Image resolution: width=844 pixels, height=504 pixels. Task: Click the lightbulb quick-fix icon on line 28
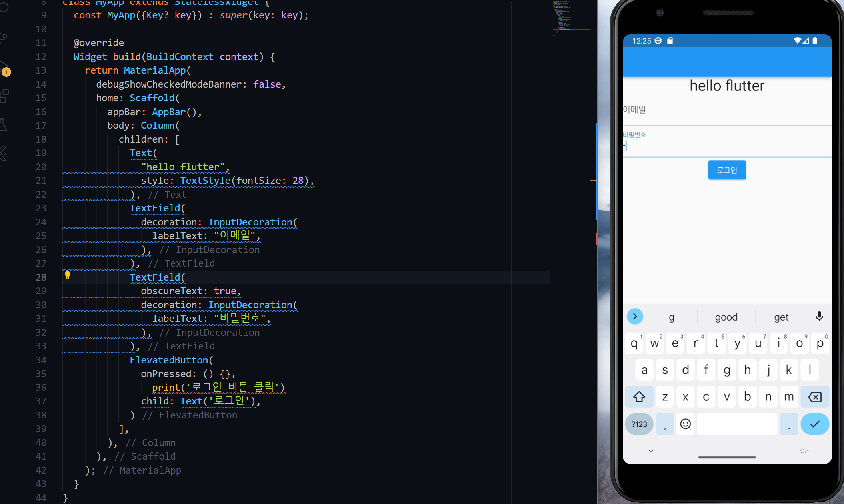click(67, 275)
